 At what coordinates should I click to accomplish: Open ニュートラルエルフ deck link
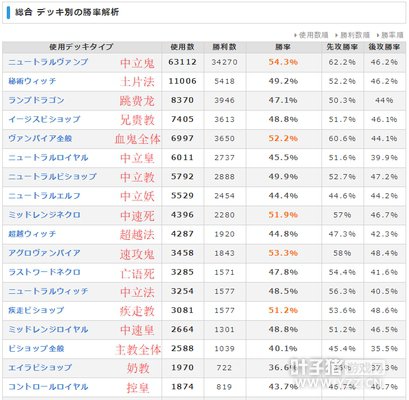[44, 196]
